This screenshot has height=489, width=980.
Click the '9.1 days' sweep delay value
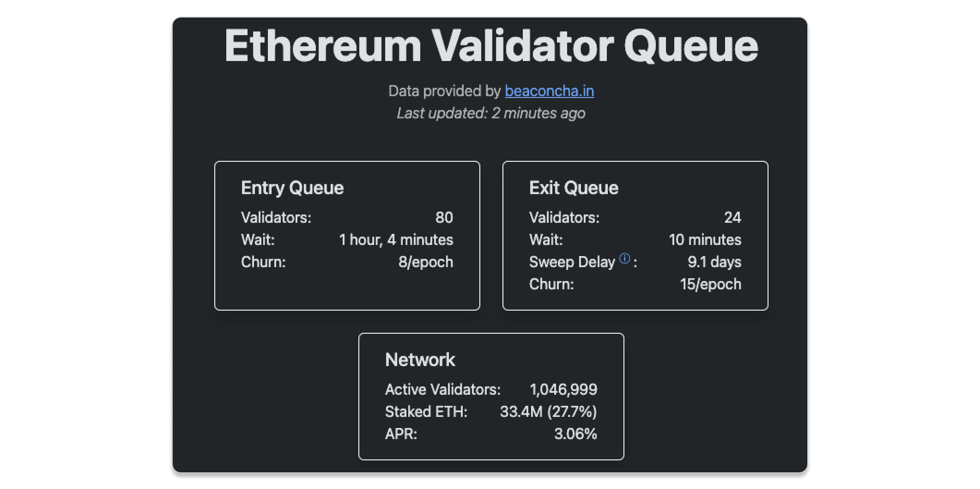(x=714, y=262)
